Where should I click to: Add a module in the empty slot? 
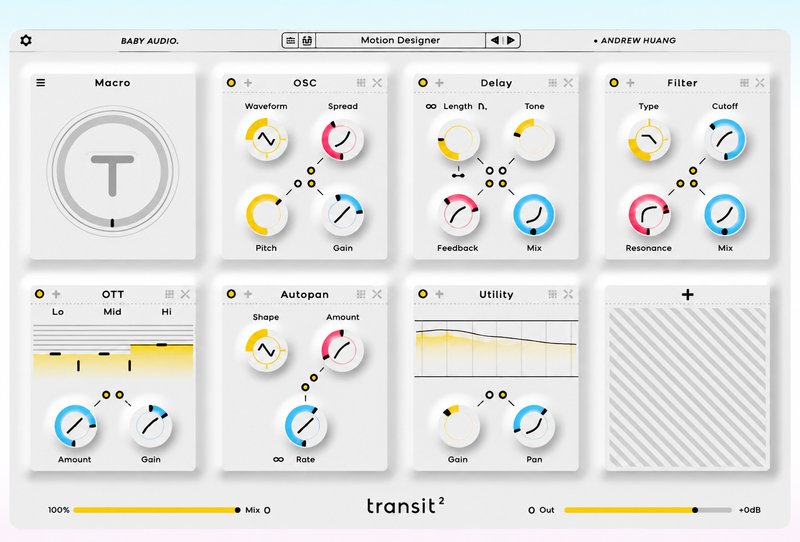click(x=687, y=294)
